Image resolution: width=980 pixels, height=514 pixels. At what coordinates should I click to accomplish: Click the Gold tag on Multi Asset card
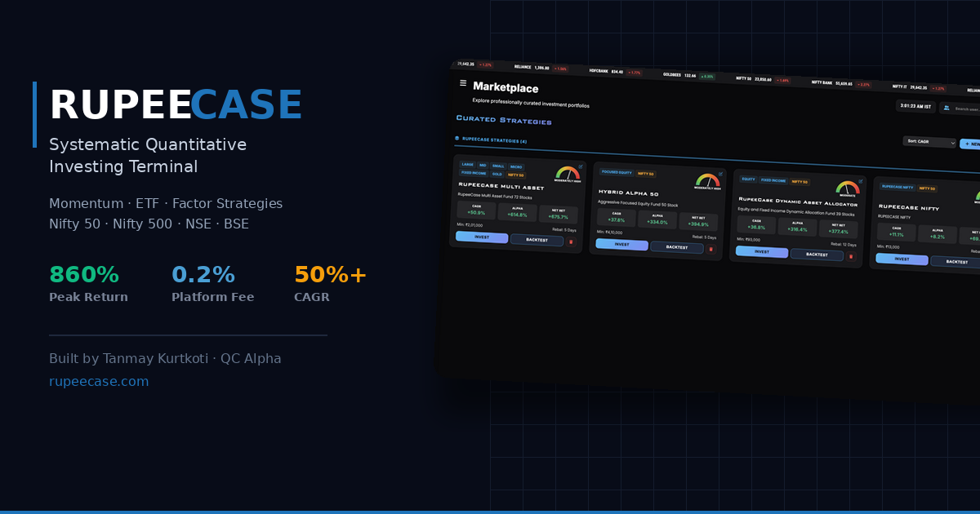497,174
